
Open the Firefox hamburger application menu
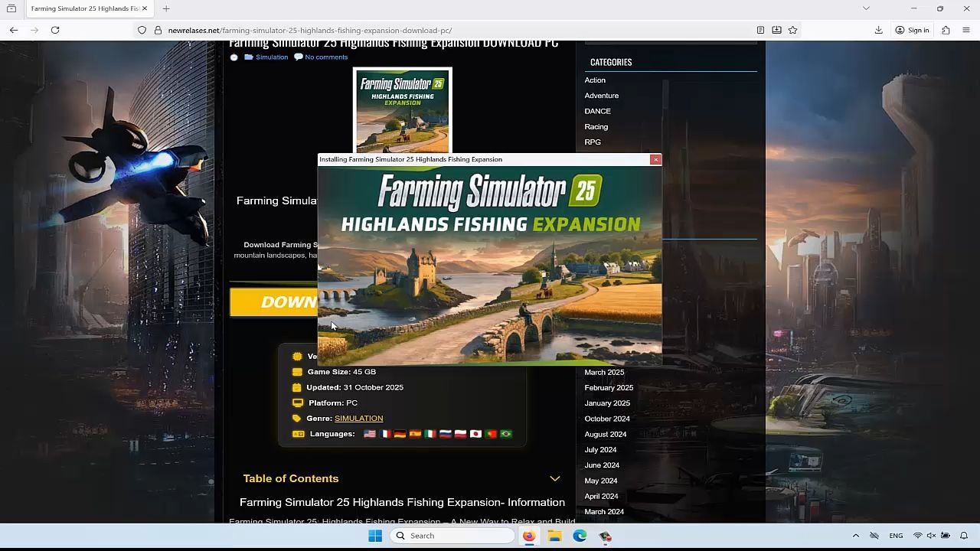tap(966, 30)
